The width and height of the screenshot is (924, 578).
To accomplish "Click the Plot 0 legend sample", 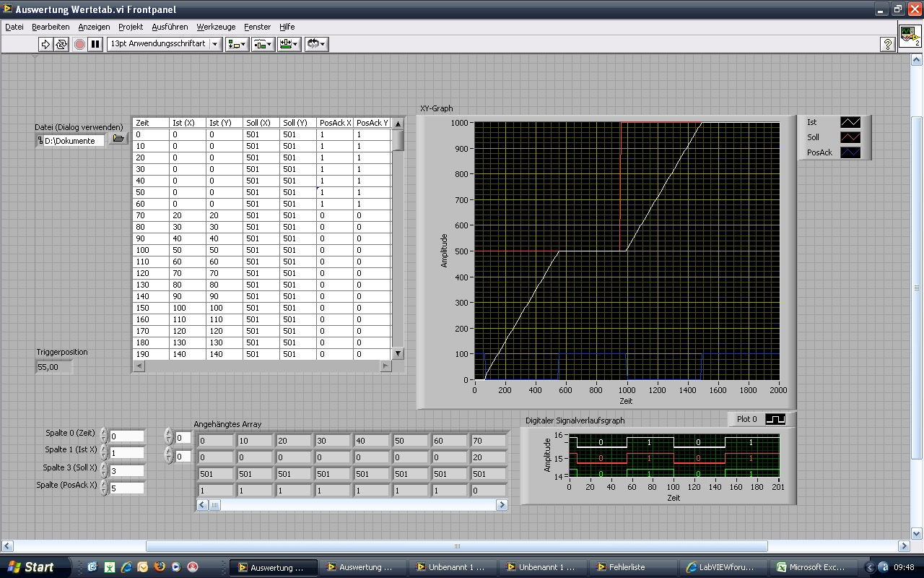I will (775, 419).
